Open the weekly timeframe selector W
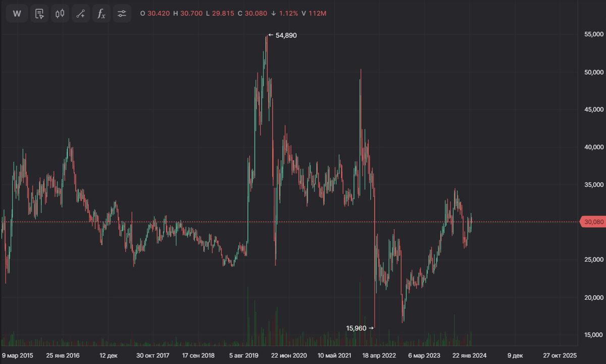Screen dimensions: 606x364 17,14
